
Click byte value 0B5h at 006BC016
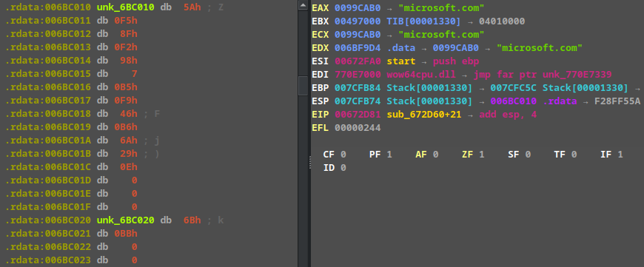point(126,87)
